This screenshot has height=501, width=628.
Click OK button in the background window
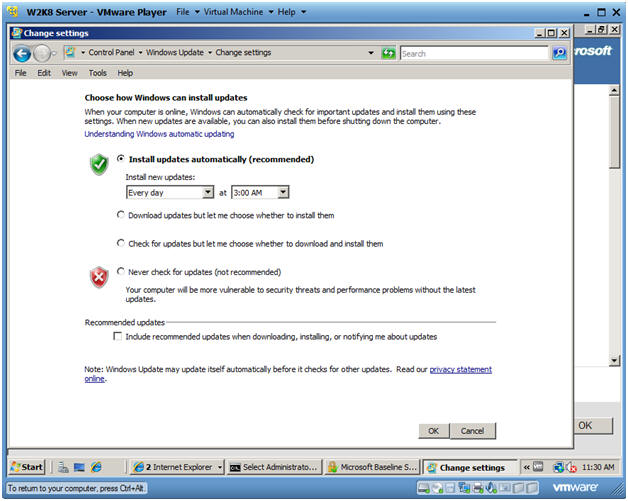593,425
